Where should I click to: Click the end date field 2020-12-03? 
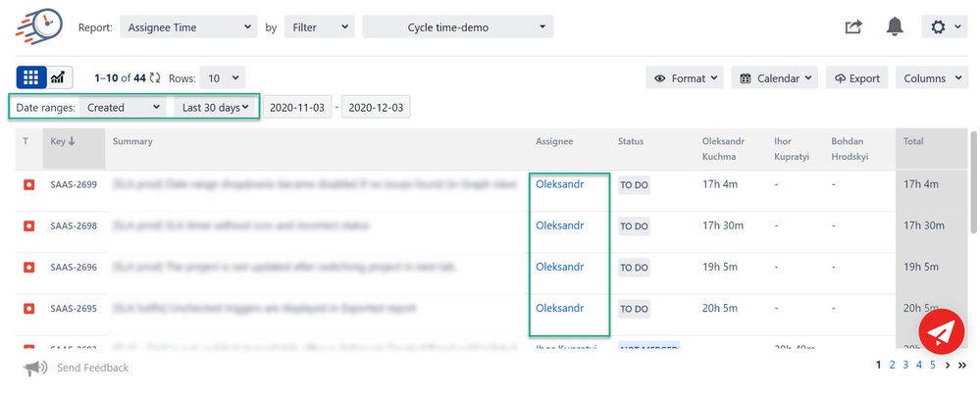377,108
